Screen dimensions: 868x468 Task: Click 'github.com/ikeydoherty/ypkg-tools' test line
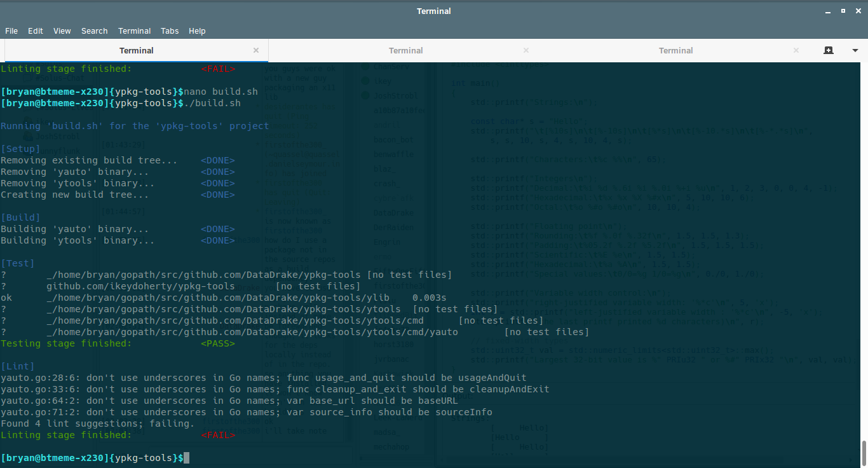point(181,286)
